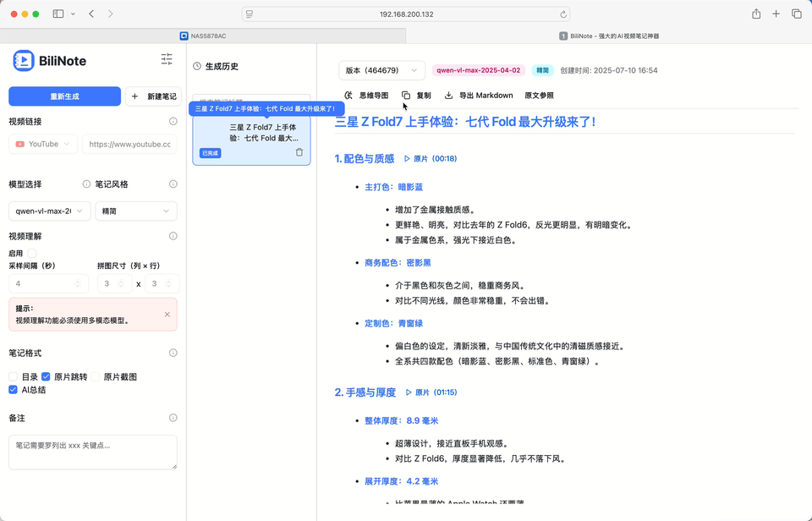The image size is (812, 521).
Task: Copy the note using 复制 button
Action: click(416, 96)
